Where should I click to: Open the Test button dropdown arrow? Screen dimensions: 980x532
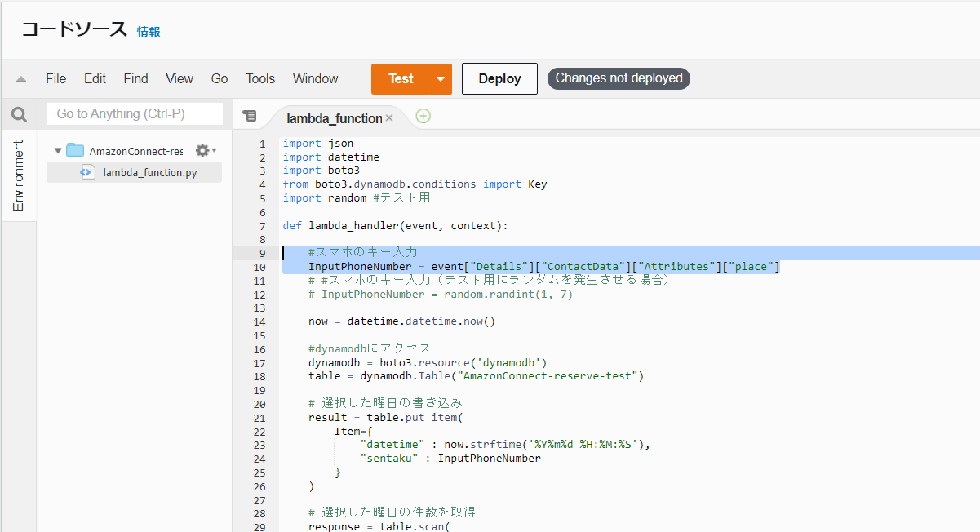pos(441,79)
